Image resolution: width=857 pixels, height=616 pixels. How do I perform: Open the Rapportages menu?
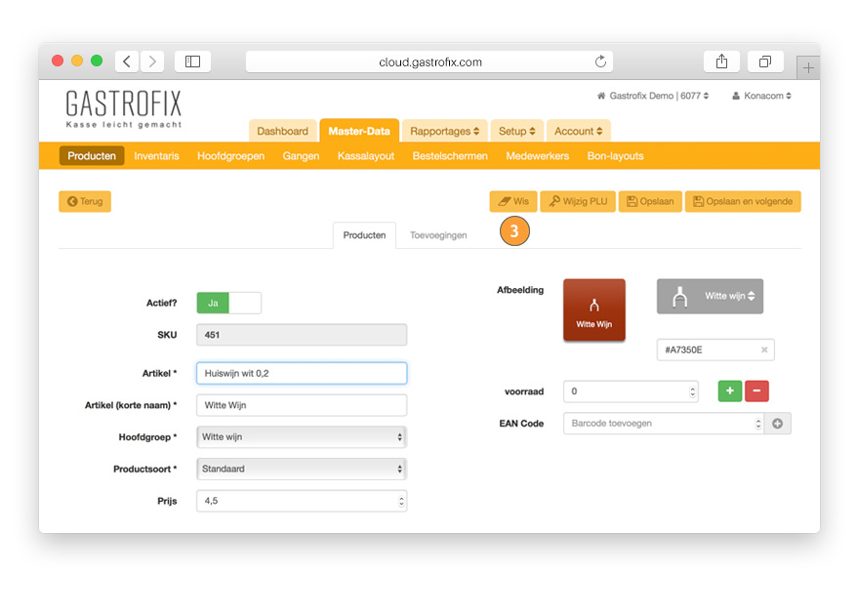point(445,131)
